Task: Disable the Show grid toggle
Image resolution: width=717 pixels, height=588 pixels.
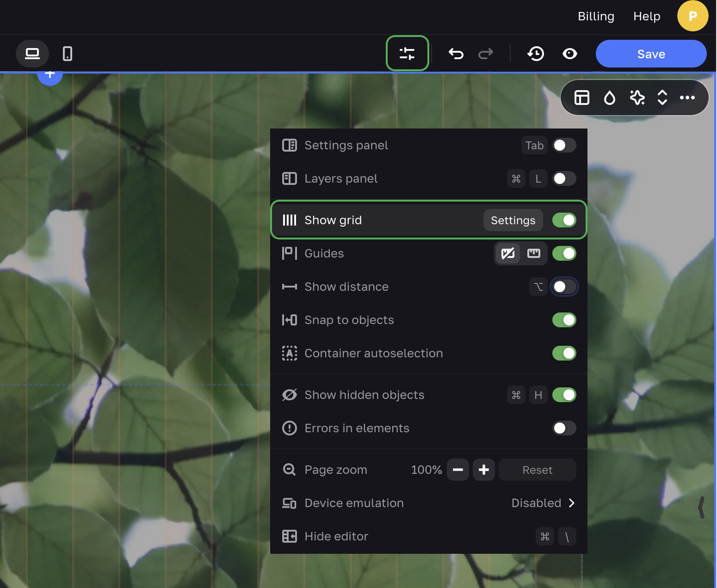Action: pos(564,220)
